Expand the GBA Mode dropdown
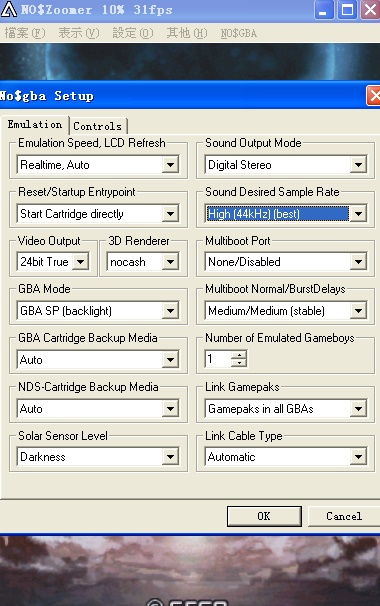 pos(170,311)
